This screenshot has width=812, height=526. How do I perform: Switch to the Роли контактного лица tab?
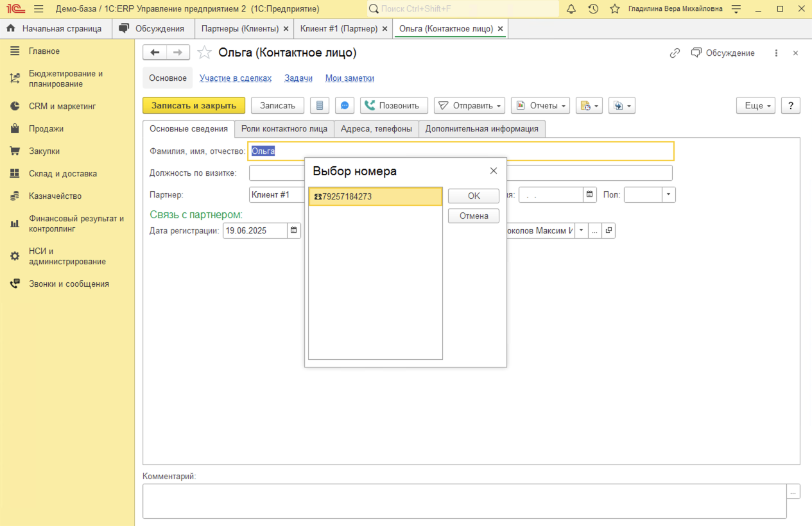[x=284, y=129]
